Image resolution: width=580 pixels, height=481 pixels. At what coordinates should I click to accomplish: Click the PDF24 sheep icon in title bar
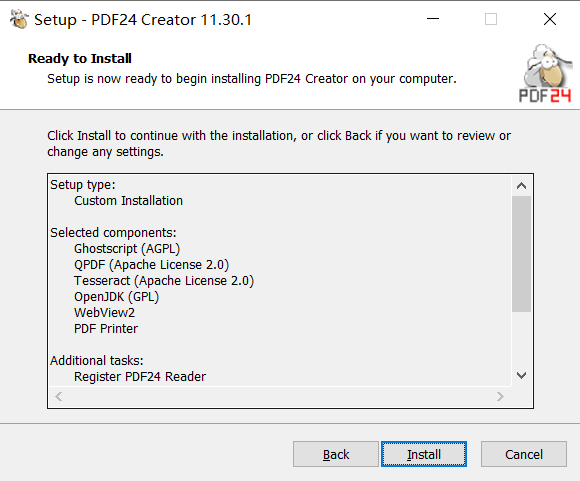19,19
